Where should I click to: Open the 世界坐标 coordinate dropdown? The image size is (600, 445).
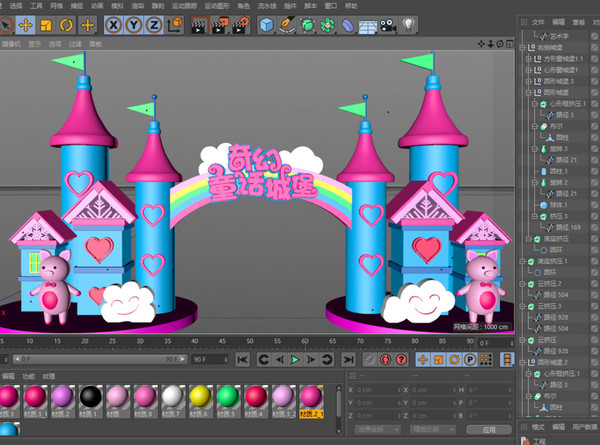378,430
